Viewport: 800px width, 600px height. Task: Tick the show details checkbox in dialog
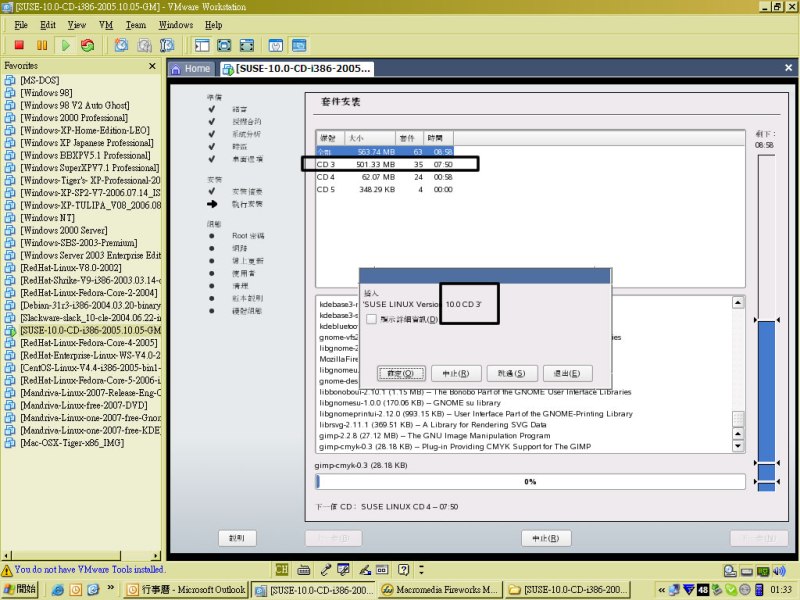[x=371, y=319]
